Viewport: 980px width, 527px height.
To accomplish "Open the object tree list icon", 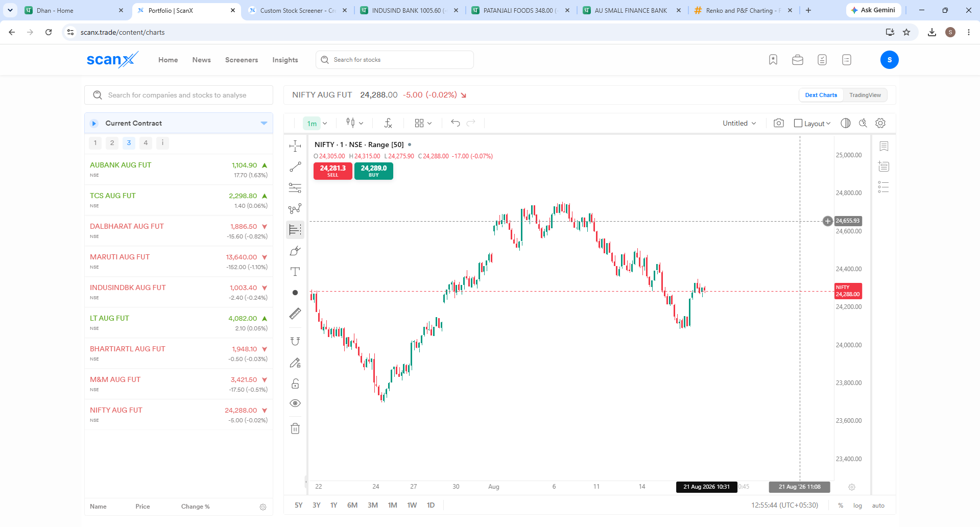I will click(884, 187).
